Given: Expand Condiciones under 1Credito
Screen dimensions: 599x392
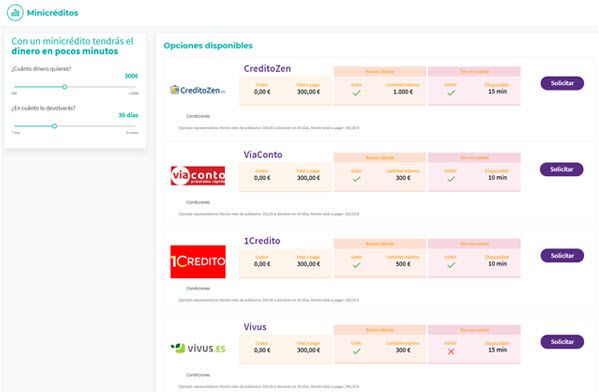Looking at the screenshot, I should point(198,288).
